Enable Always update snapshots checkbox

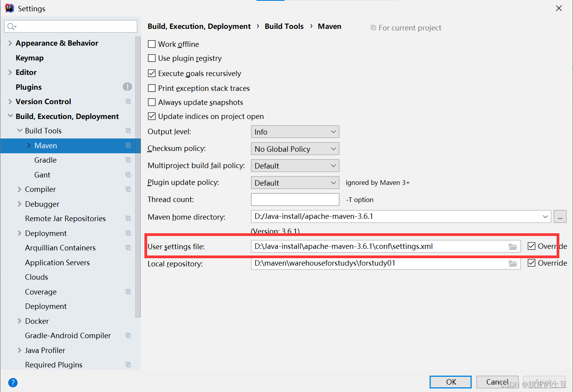pyautogui.click(x=152, y=102)
